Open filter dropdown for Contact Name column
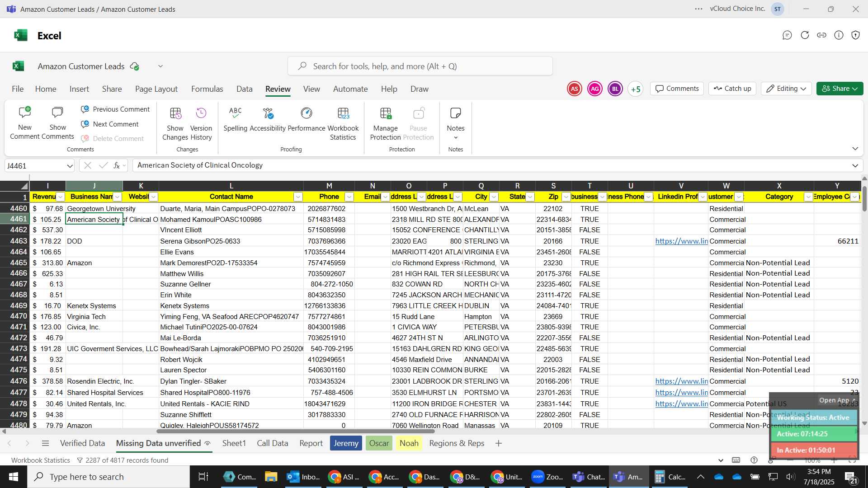Viewport: 868px width, 488px height. pos(298,197)
